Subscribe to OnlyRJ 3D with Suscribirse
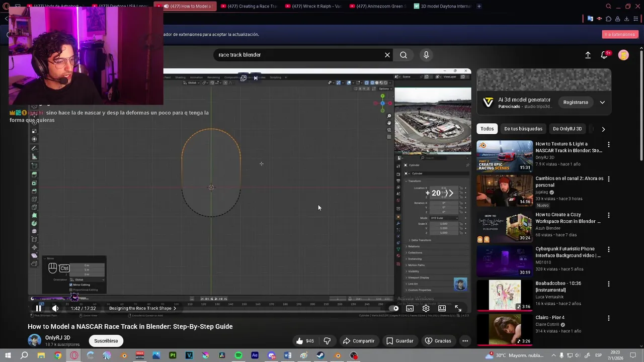Viewport: 644px width, 362px height. [106, 341]
